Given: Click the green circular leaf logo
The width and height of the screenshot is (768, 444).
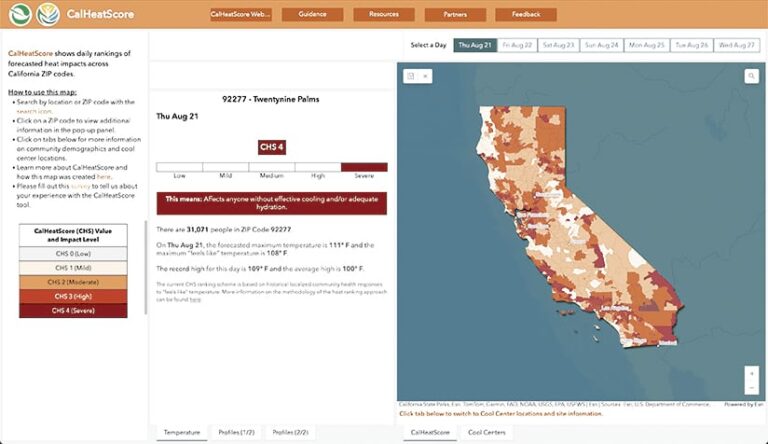Looking at the screenshot, I should [x=20, y=14].
